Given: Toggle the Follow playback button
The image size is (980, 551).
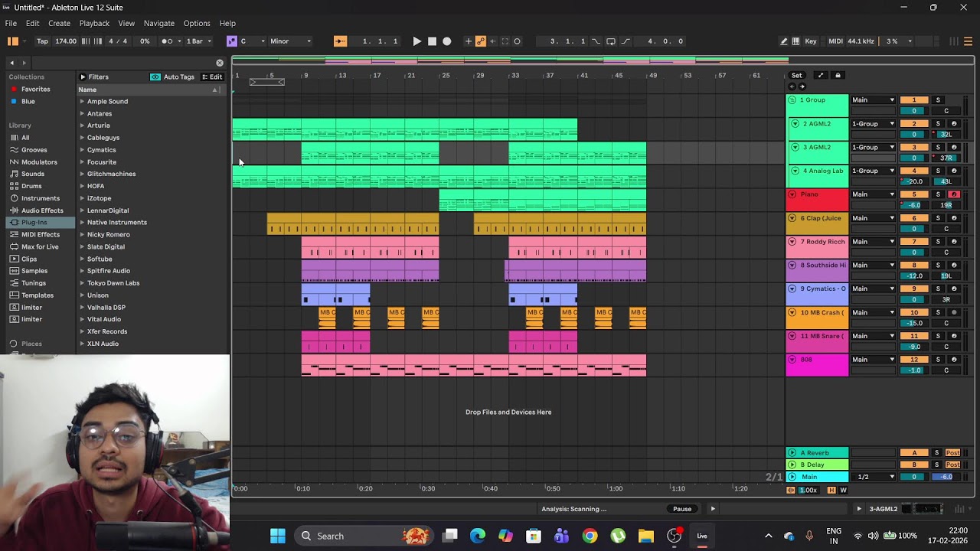Looking at the screenshot, I should [x=340, y=41].
